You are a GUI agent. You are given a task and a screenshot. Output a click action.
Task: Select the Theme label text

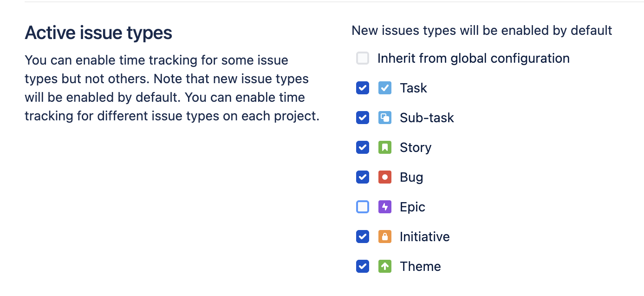[x=420, y=266]
